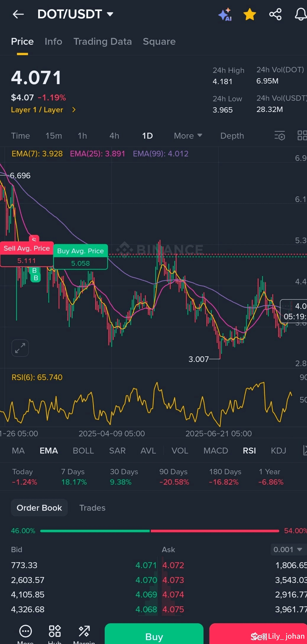Select the Time chart interval
This screenshot has height=644, width=307.
click(x=20, y=136)
